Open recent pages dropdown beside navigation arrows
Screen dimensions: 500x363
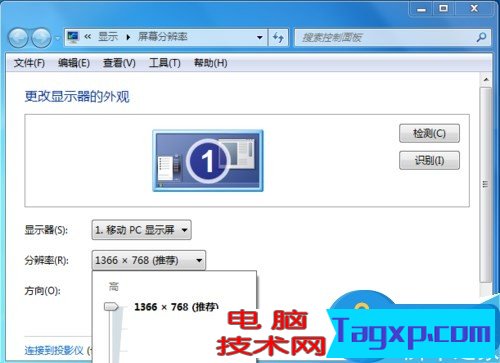57,38
